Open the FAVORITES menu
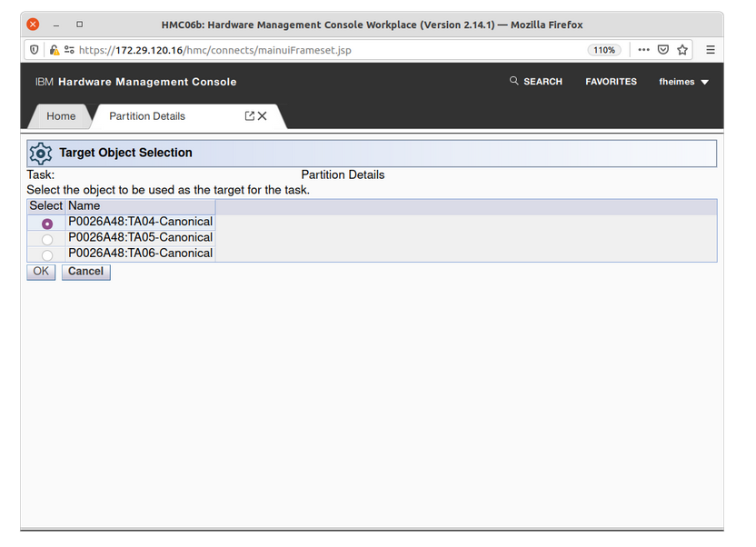This screenshot has height=547, width=756. pyautogui.click(x=611, y=82)
